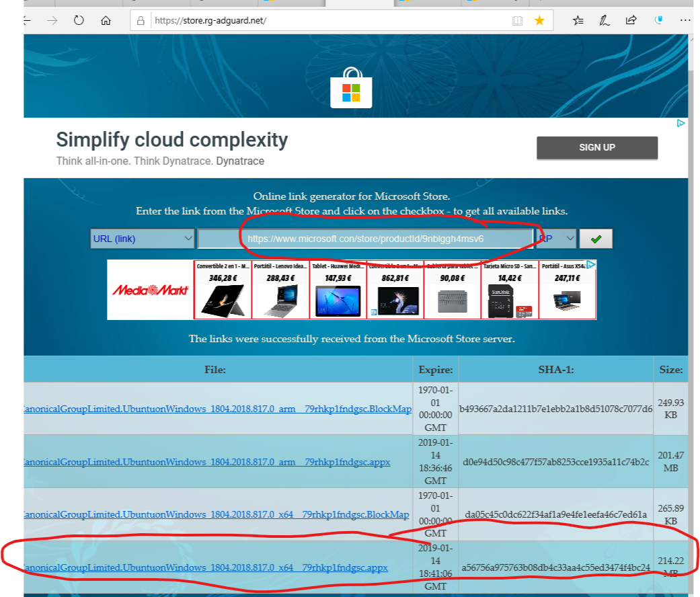Image resolution: width=700 pixels, height=597 pixels.
Task: Open the Favorites hub
Action: [x=578, y=21]
